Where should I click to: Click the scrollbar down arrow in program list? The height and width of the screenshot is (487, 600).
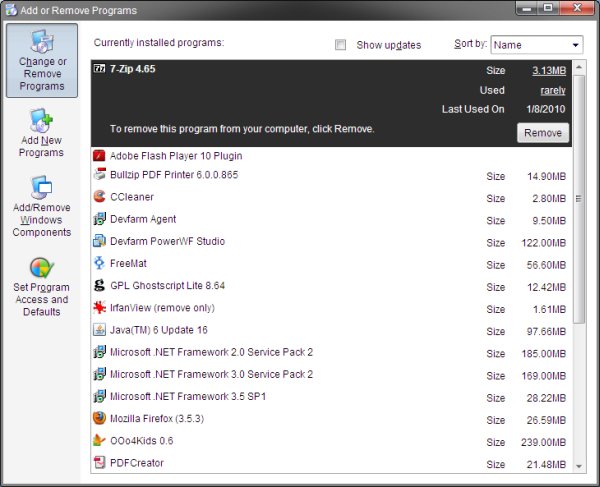click(x=580, y=465)
